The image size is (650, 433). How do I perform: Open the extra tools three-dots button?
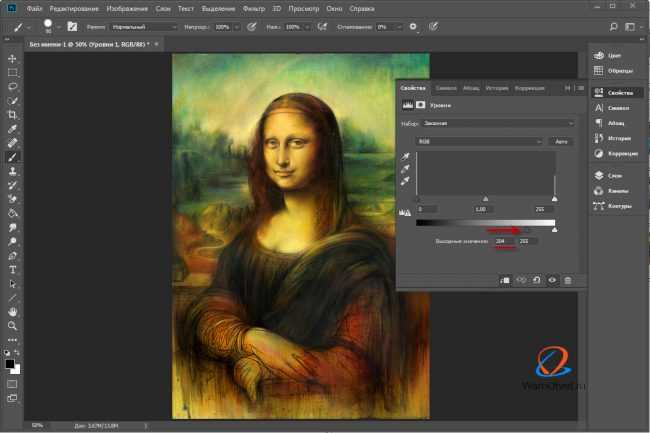point(12,340)
